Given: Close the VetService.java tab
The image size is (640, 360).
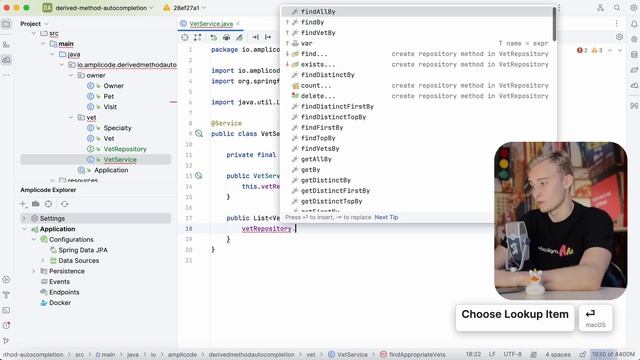Looking at the screenshot, I should coord(238,24).
